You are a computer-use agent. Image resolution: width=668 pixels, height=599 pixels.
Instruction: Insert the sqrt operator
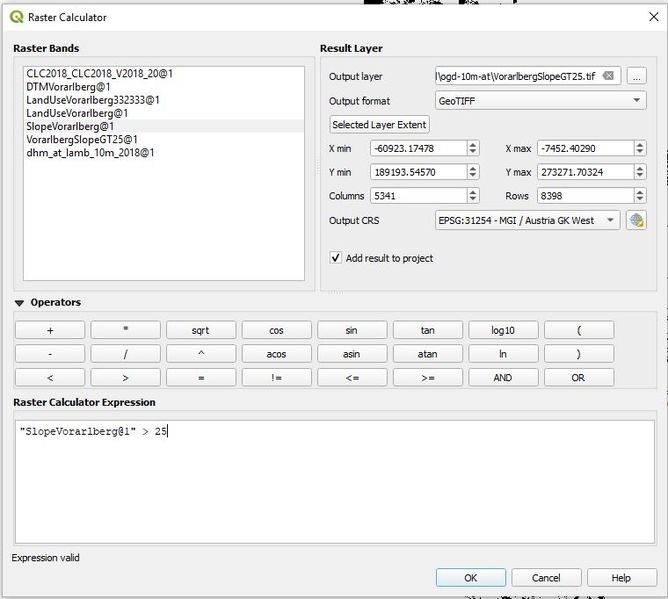coord(201,330)
